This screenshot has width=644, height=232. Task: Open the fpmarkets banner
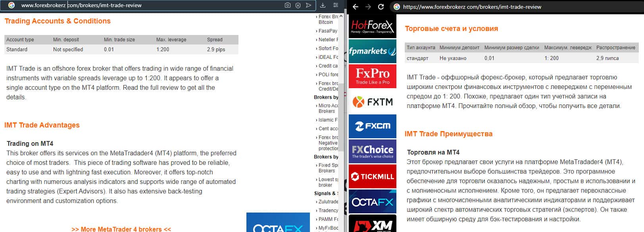click(x=372, y=51)
